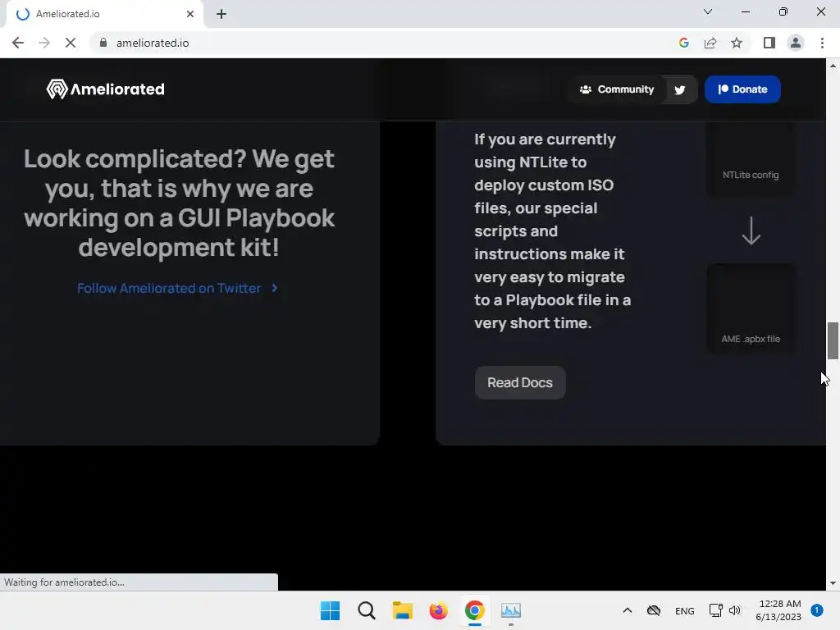Click the Google icon in address bar
Screen dimensions: 840x630
pyautogui.click(x=683, y=43)
